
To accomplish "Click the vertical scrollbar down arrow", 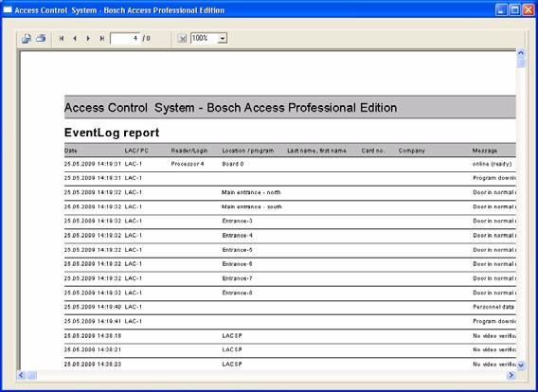I will [521, 365].
